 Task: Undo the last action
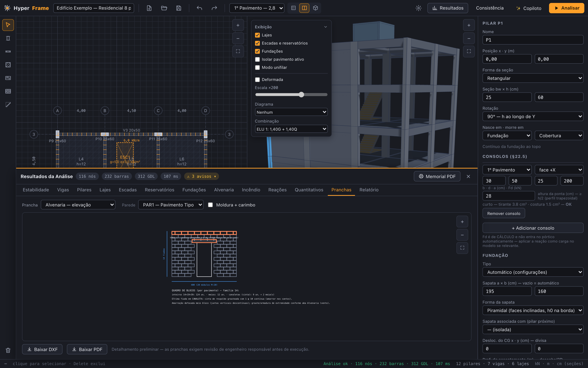tap(200, 8)
